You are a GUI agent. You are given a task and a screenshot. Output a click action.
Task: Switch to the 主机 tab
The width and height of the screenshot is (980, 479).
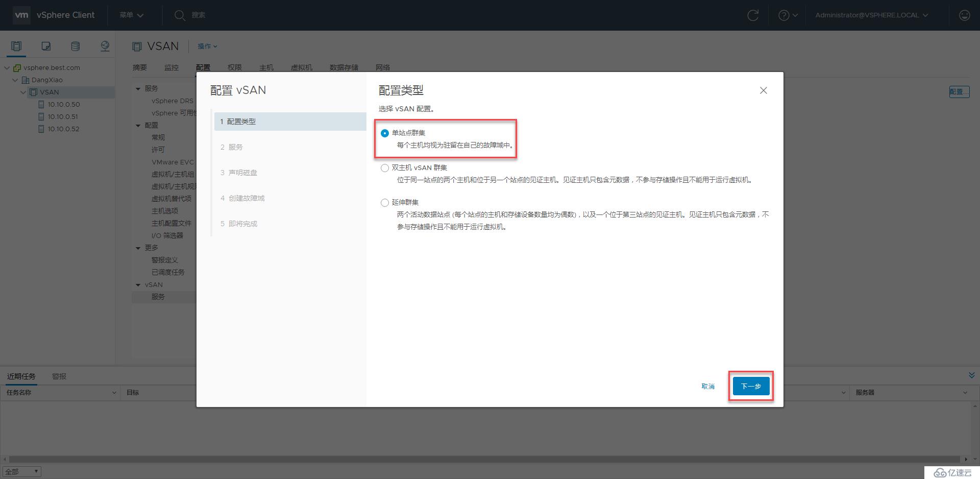coord(266,67)
